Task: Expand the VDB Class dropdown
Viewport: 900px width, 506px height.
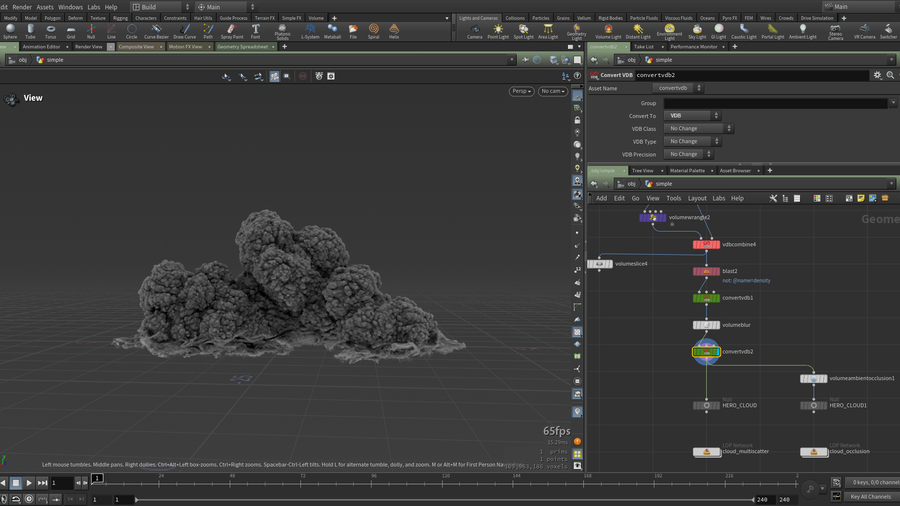Action: tap(700, 129)
